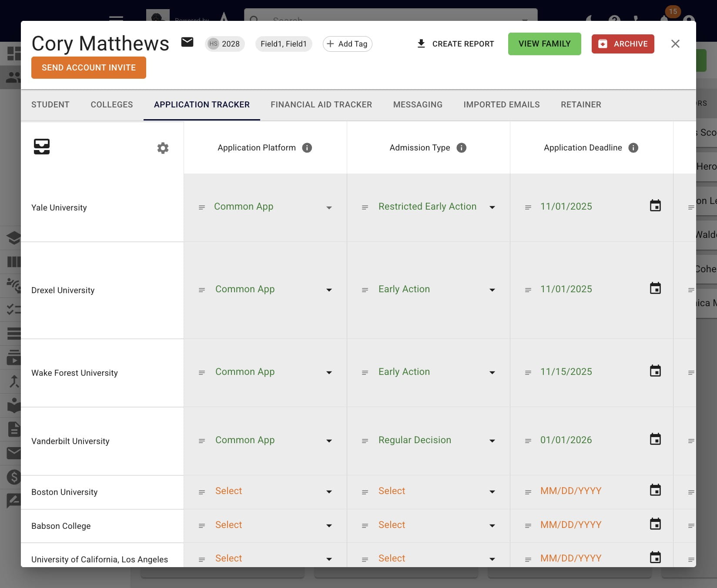This screenshot has height=588, width=717.
Task: Open View Family
Action: (x=544, y=44)
